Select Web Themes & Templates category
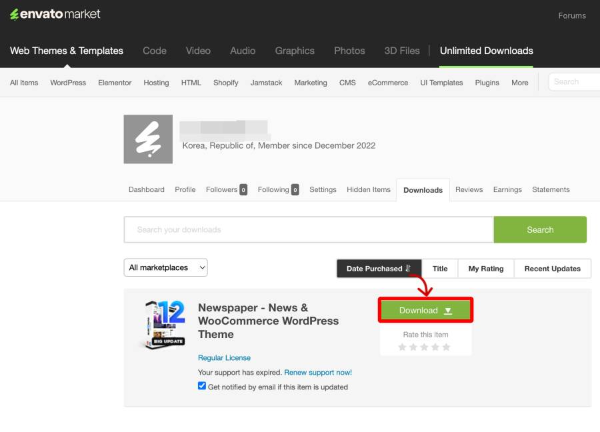This screenshot has height=432, width=600. (x=67, y=51)
